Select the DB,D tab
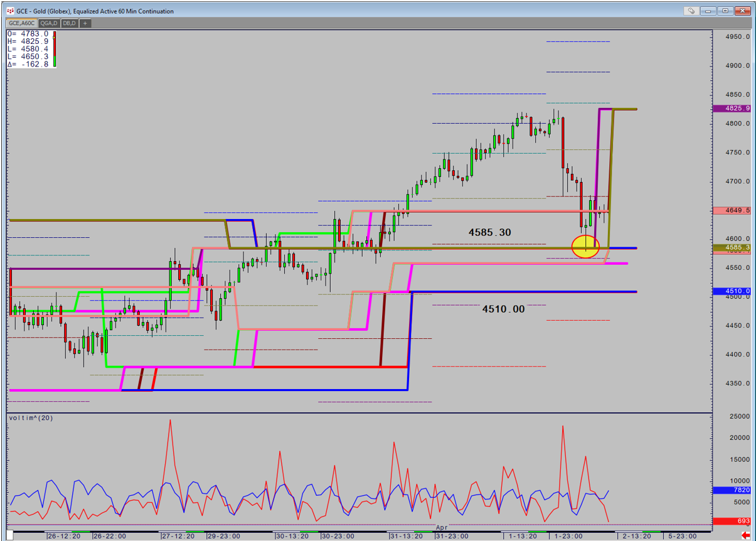The width and height of the screenshot is (756, 541). coord(69,23)
